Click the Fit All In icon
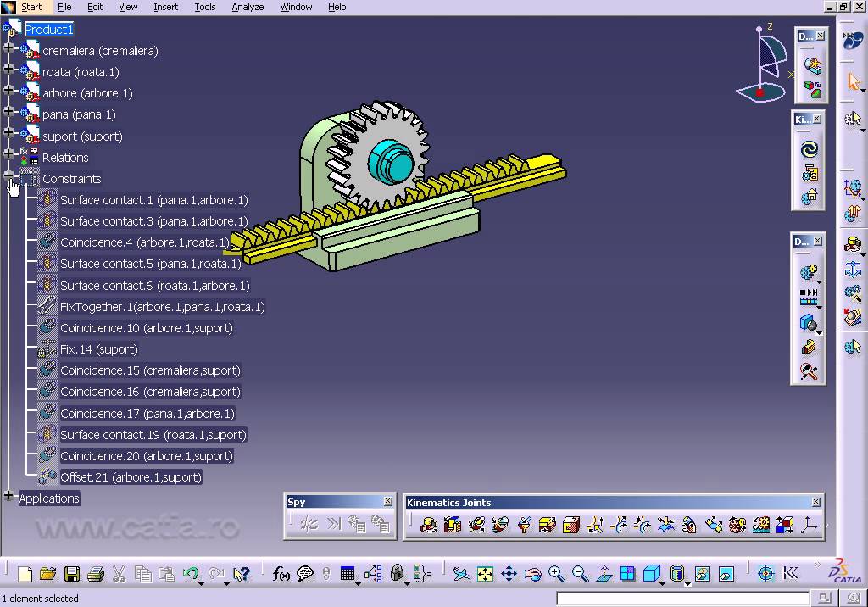The image size is (868, 607). (485, 574)
